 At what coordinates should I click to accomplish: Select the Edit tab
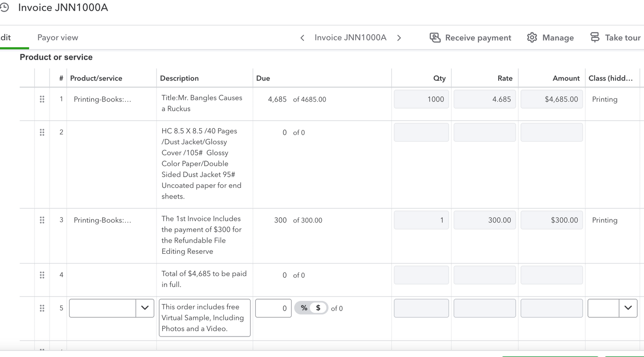6,37
